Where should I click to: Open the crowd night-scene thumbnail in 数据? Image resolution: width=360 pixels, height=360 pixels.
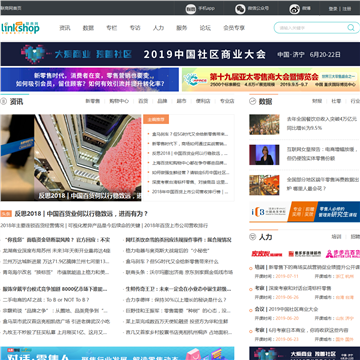pos(264,124)
